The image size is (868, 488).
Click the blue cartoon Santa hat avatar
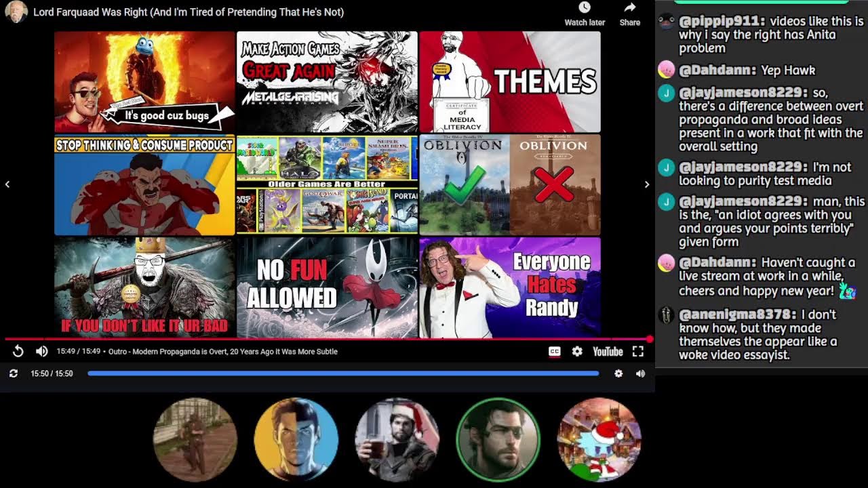point(599,440)
